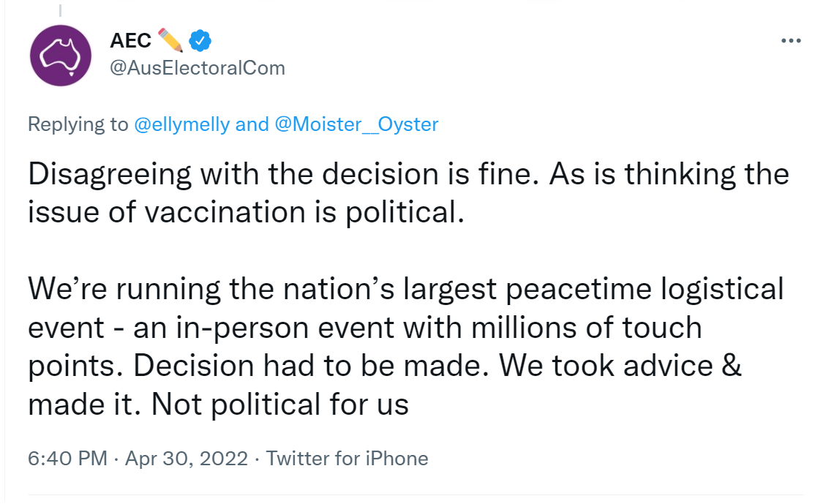Screen dimensions: 826x504
Task: Open the Twitter for iPhone source link
Action: (347, 459)
